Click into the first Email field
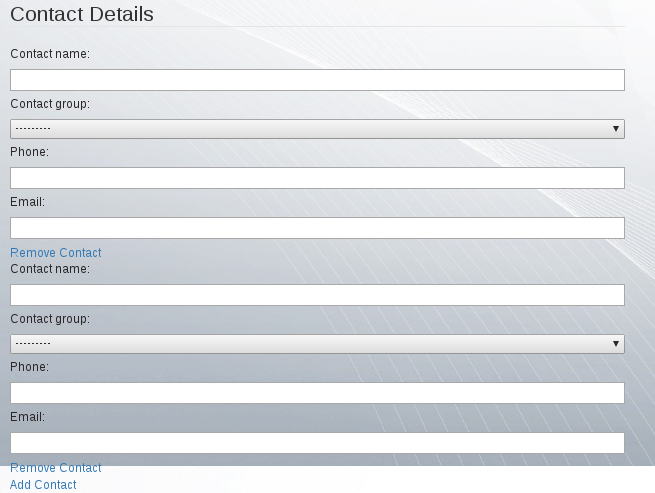 pyautogui.click(x=317, y=228)
